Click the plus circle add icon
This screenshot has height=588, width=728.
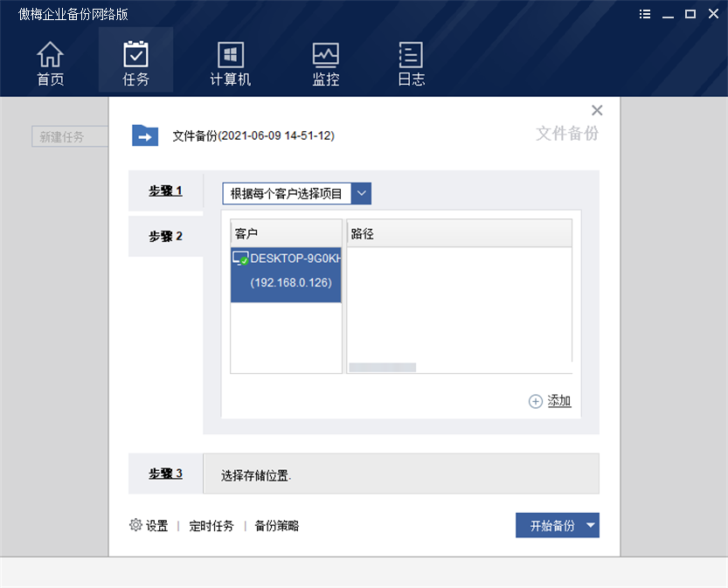pos(536,401)
